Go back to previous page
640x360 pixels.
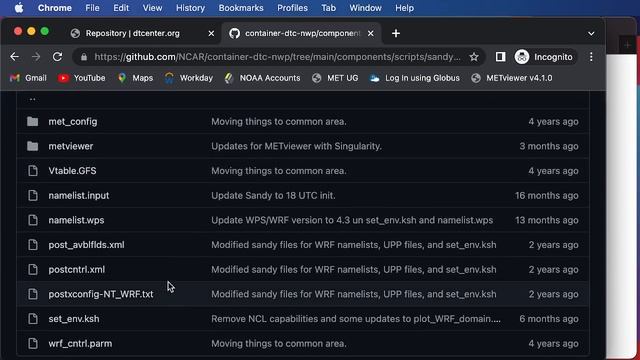pyautogui.click(x=15, y=57)
